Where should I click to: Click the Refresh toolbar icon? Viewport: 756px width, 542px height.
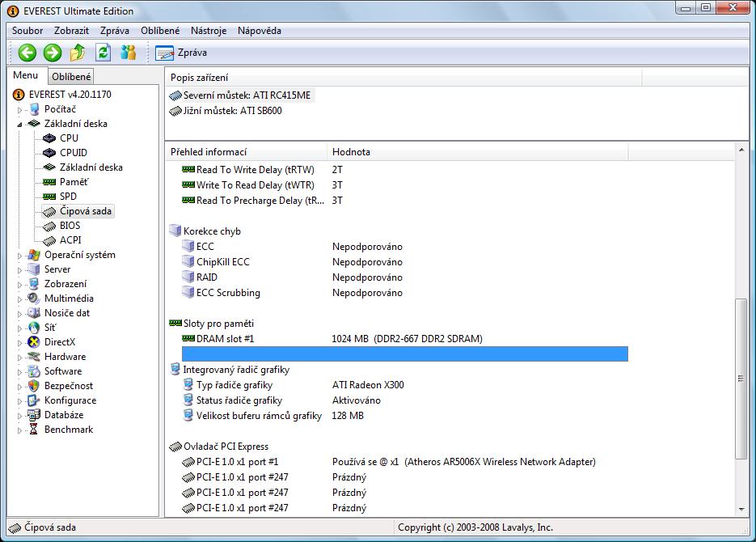103,53
